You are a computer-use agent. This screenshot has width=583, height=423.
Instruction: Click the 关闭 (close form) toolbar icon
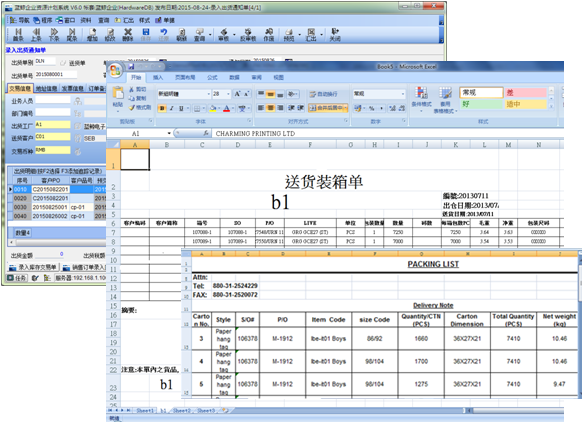coord(335,35)
